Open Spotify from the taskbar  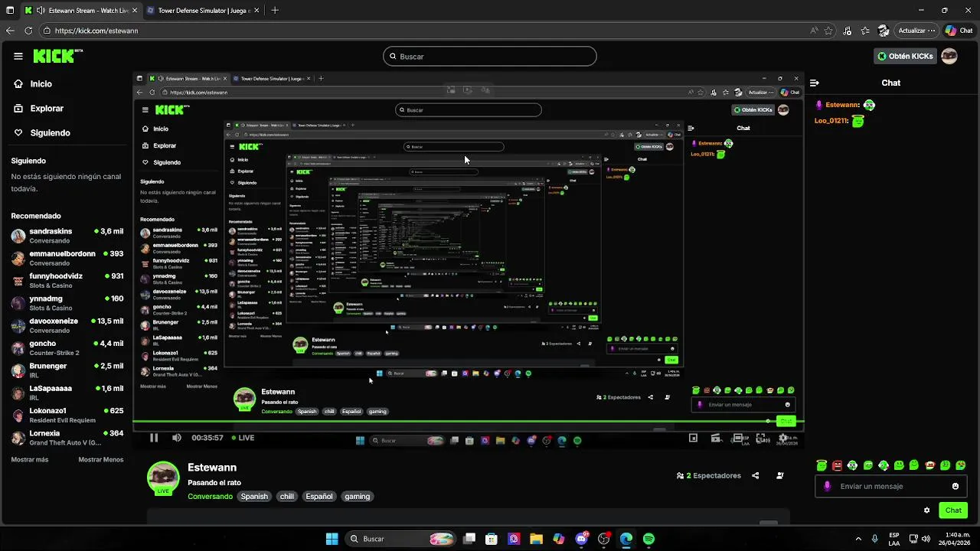pos(648,539)
